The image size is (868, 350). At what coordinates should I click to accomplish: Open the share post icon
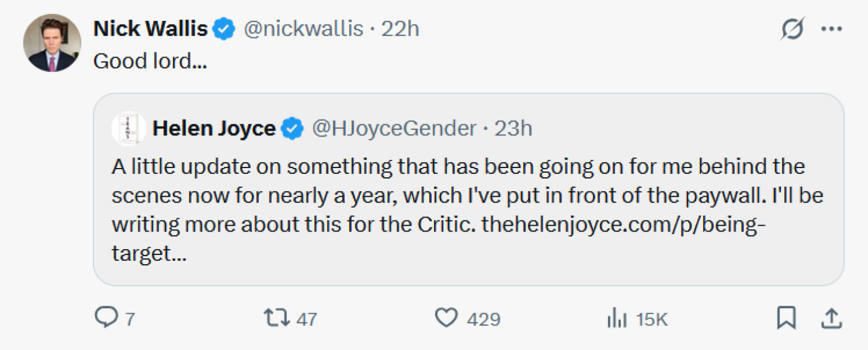coord(831,318)
